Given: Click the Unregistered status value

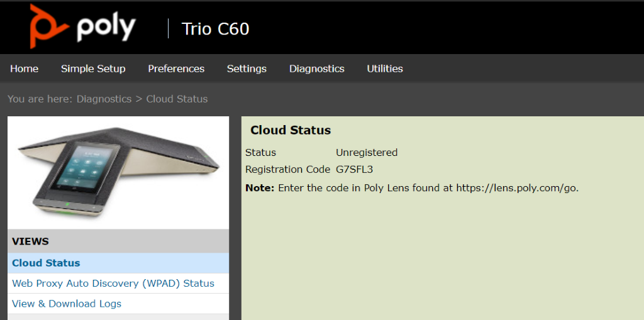Looking at the screenshot, I should (x=367, y=152).
